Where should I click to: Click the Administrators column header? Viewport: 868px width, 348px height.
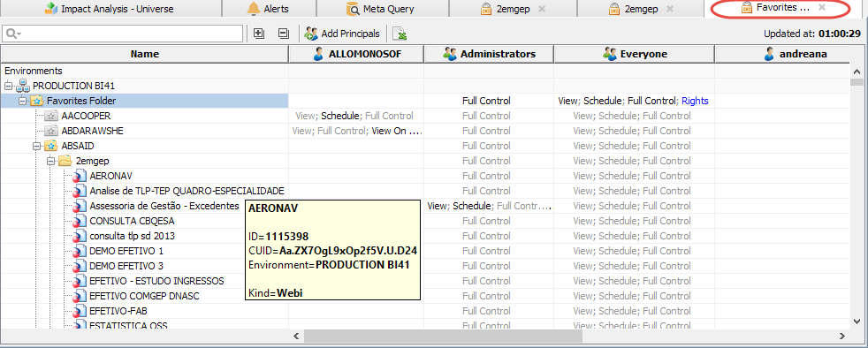click(x=489, y=54)
